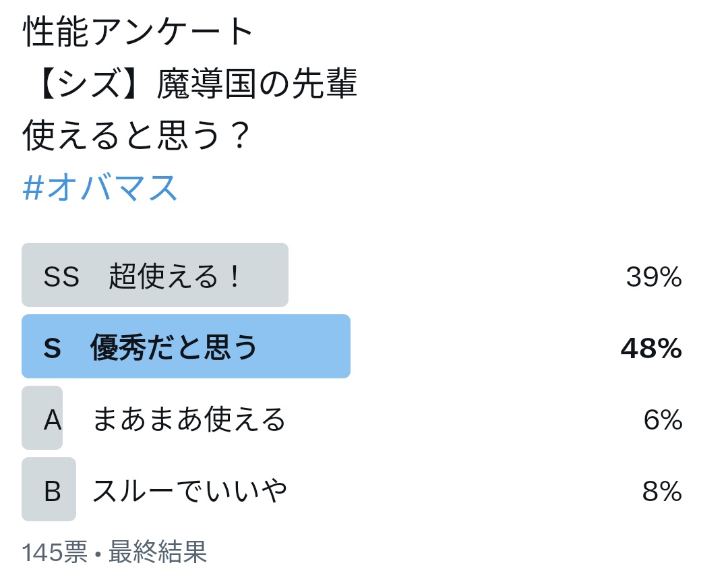Click the gray SS poll bar
The width and height of the screenshot is (728, 584).
coord(155,274)
